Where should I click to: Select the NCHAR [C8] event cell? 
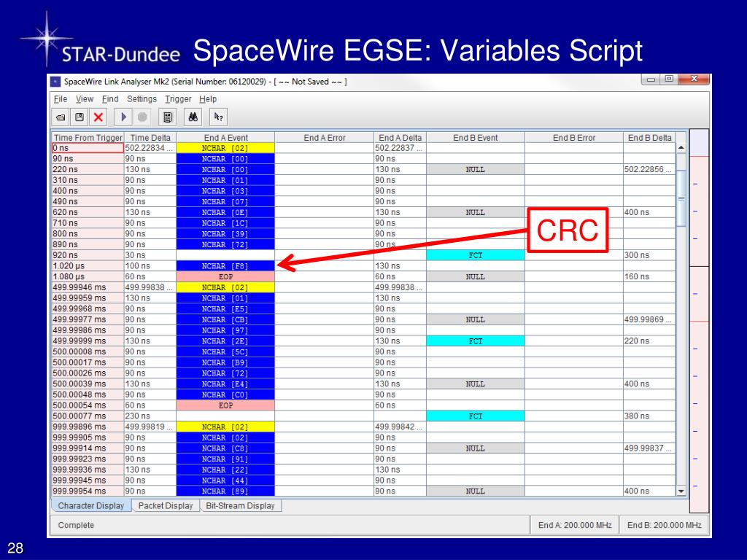point(225,448)
